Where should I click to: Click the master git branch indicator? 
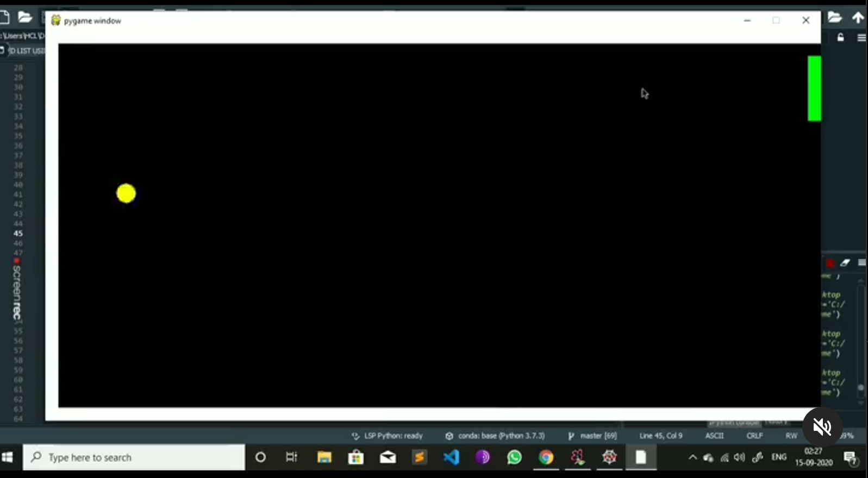tap(592, 436)
